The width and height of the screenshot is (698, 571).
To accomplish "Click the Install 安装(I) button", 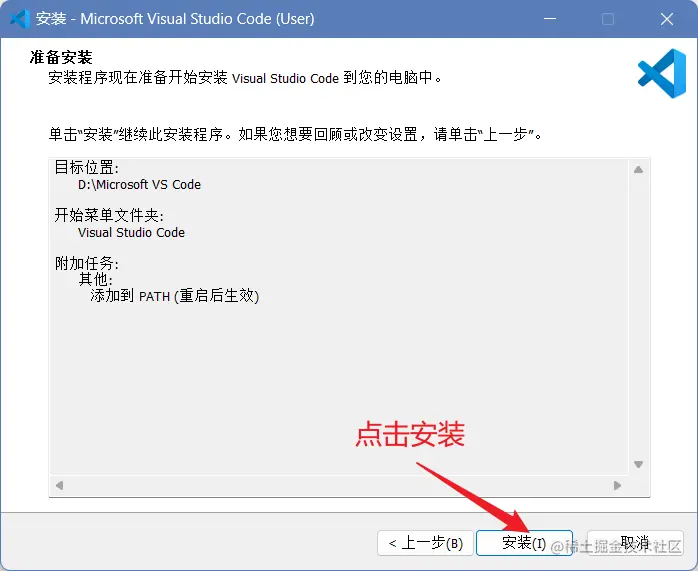I will (x=524, y=543).
